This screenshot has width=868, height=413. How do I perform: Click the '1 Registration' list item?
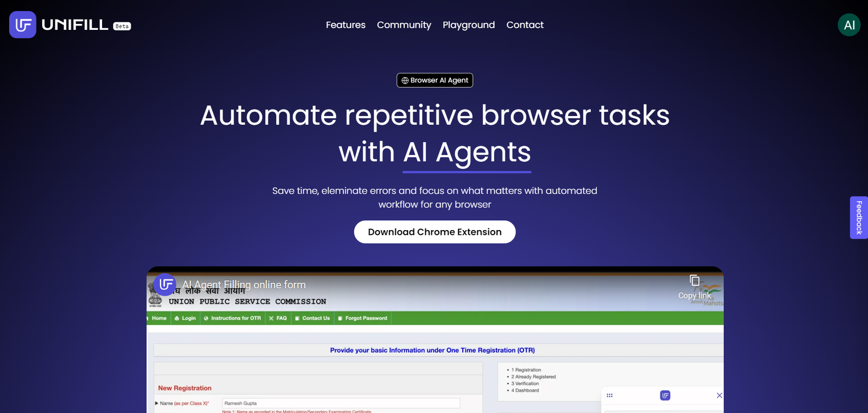[x=526, y=370]
